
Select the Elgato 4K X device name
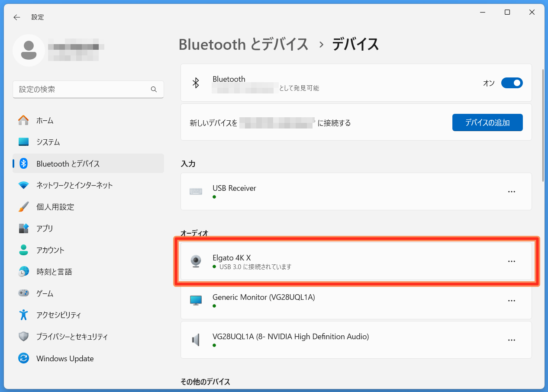[232, 258]
